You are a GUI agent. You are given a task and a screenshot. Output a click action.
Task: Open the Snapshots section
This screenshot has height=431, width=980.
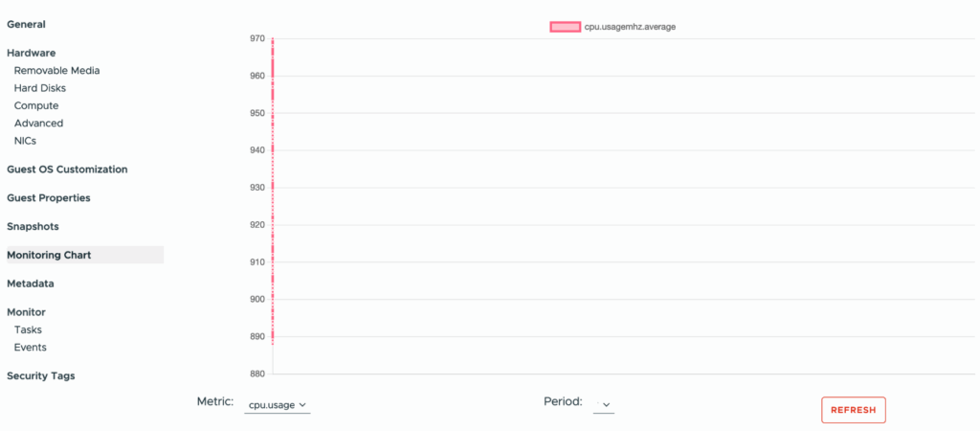click(x=33, y=226)
